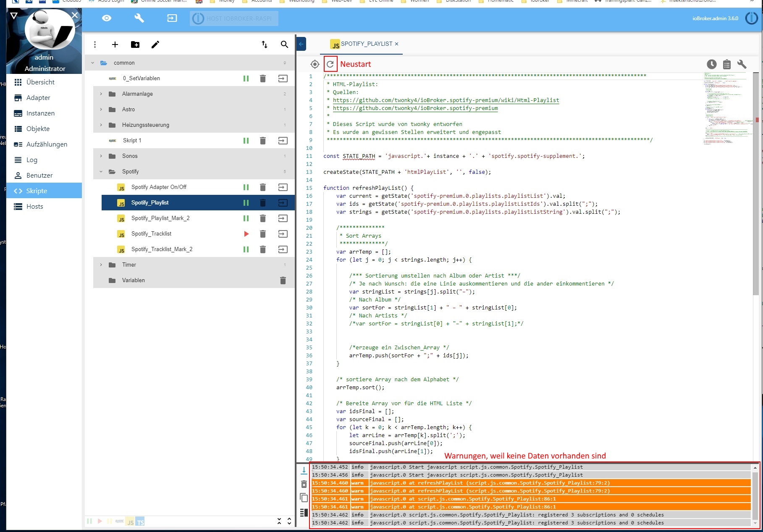This screenshot has width=763, height=532.
Task: Collapse the Spotify folder
Action: pyautogui.click(x=101, y=172)
